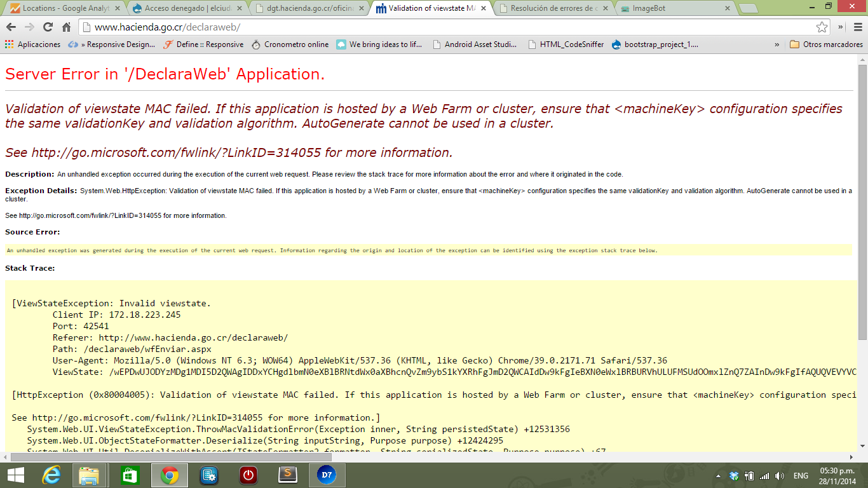The image size is (868, 488).
Task: Switch to the Locations - Google Analytics tab
Action: [60, 9]
